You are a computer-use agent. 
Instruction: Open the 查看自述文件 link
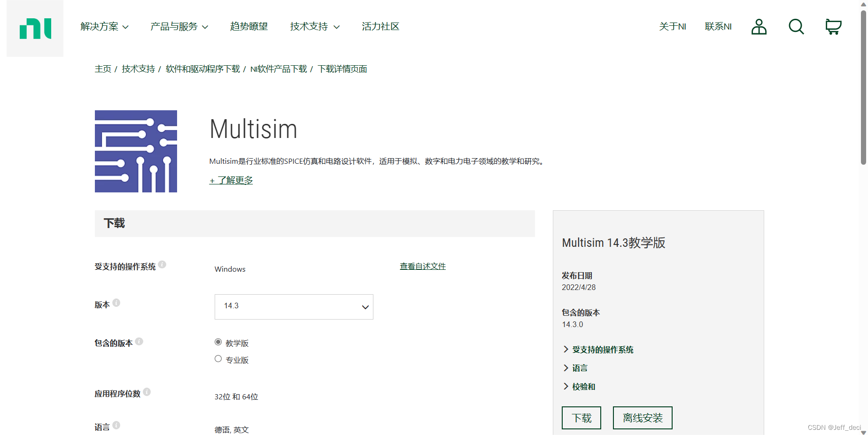pos(422,266)
